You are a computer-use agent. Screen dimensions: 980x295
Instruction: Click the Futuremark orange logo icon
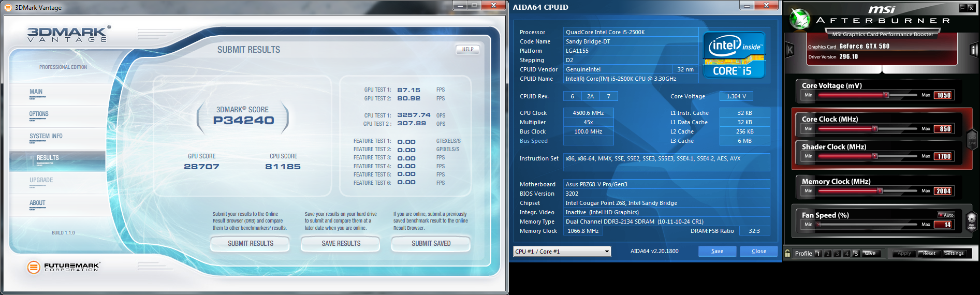point(34,267)
